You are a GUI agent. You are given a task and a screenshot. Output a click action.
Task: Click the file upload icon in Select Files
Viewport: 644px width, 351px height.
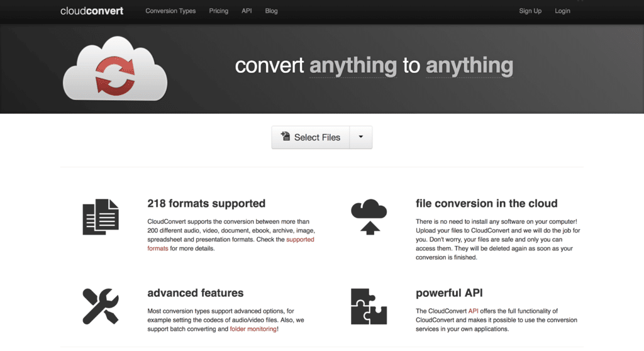point(286,136)
